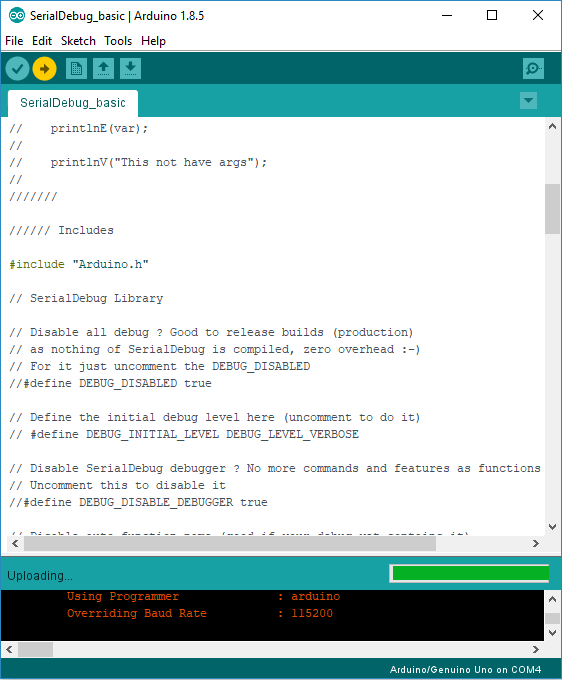Screen dimensions: 562x680
Task: Select the SerialDebug_basic tab
Action: pos(73,103)
